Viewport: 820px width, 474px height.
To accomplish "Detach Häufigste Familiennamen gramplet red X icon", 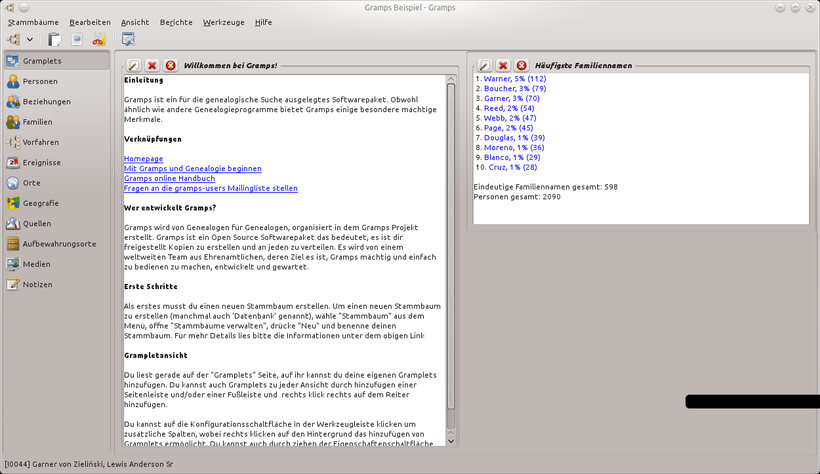I will pyautogui.click(x=503, y=65).
